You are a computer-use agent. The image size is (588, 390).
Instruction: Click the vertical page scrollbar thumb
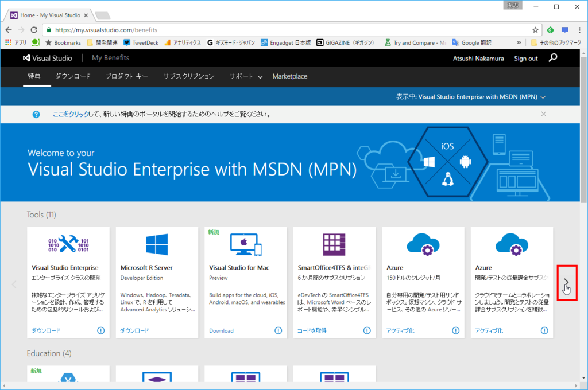click(584, 129)
